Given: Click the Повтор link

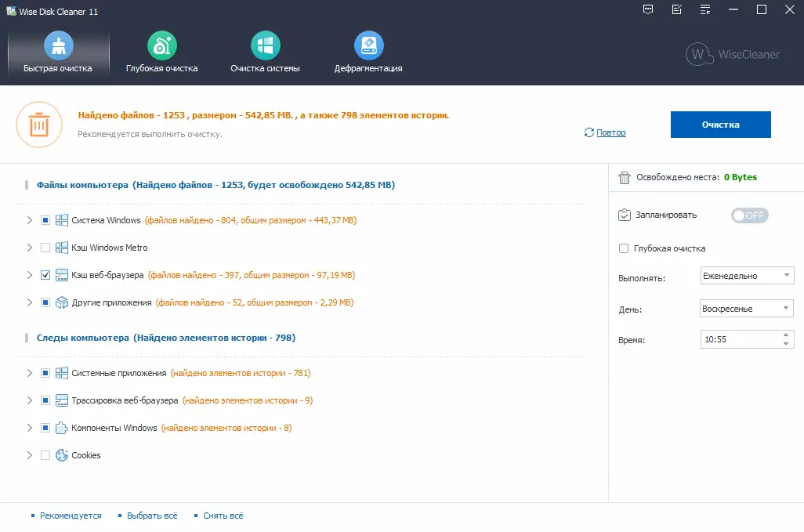Looking at the screenshot, I should coord(610,132).
